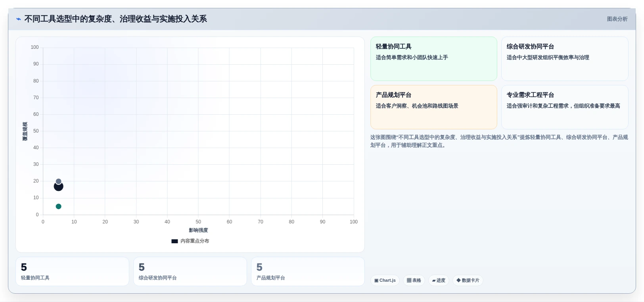
Task: Click the Chart.js chip's square icon
Action: (x=376, y=281)
